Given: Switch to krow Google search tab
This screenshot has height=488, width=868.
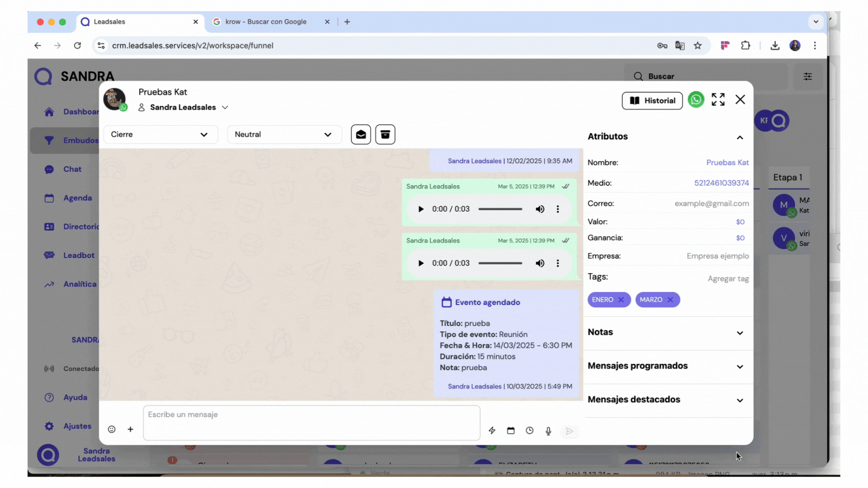Looking at the screenshot, I should (x=266, y=22).
